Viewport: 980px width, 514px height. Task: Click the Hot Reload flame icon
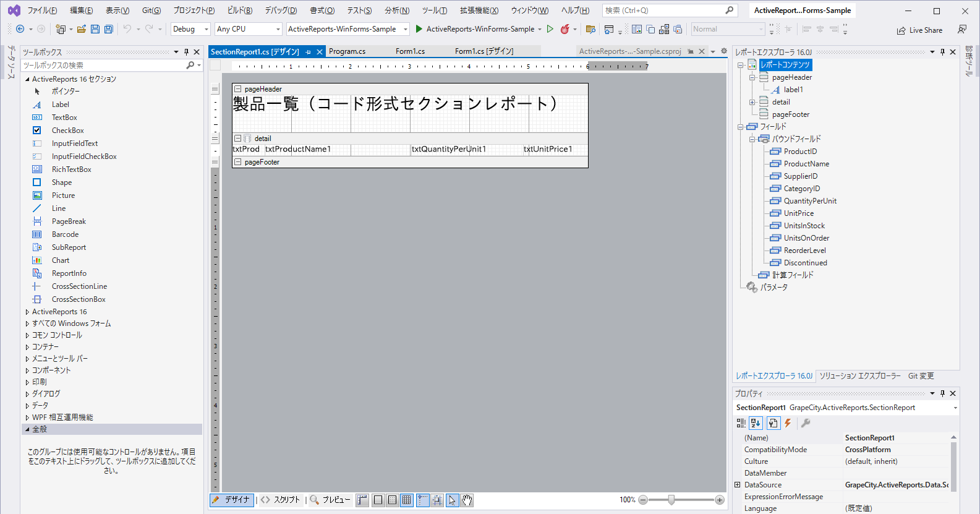point(565,29)
